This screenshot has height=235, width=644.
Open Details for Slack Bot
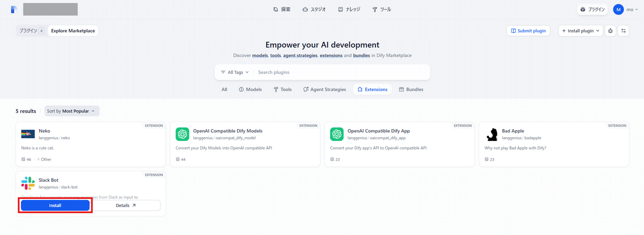click(126, 205)
